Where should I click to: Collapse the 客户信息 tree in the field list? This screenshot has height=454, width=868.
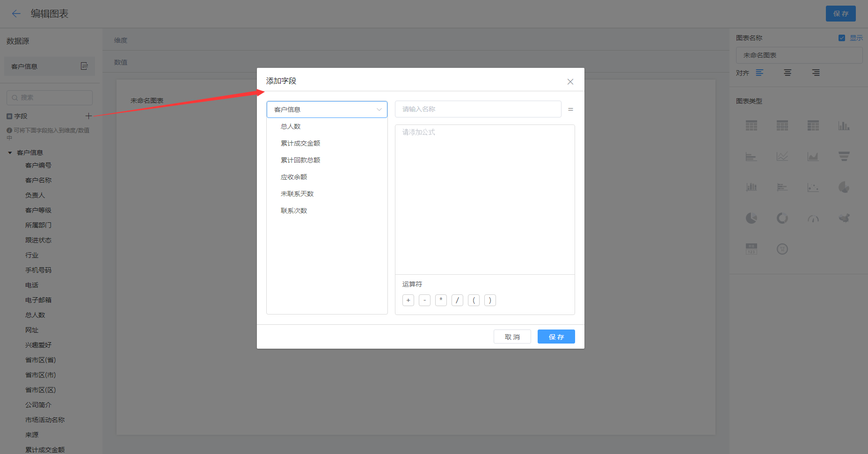coord(10,153)
